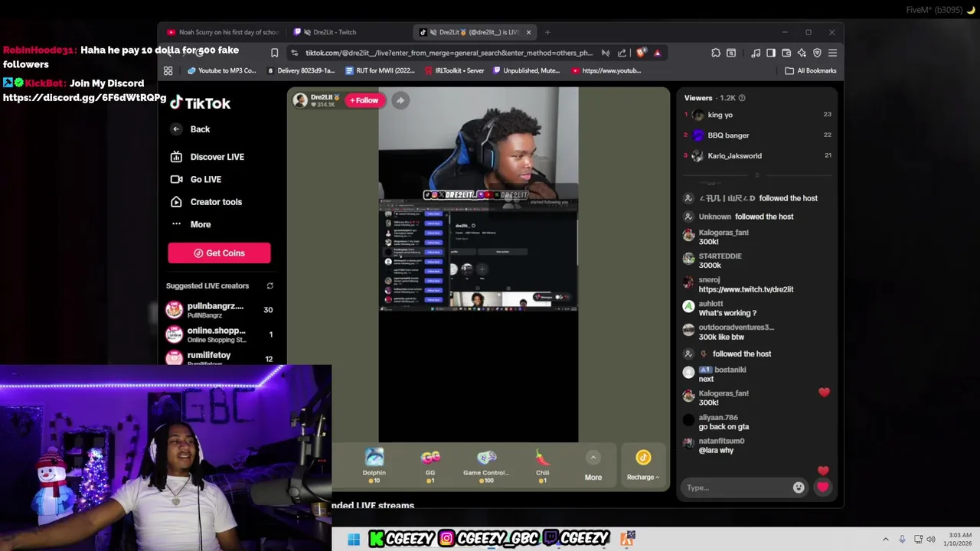Viewport: 980px width, 551px height.
Task: Open the apps grid in bookmarks bar
Action: [168, 70]
